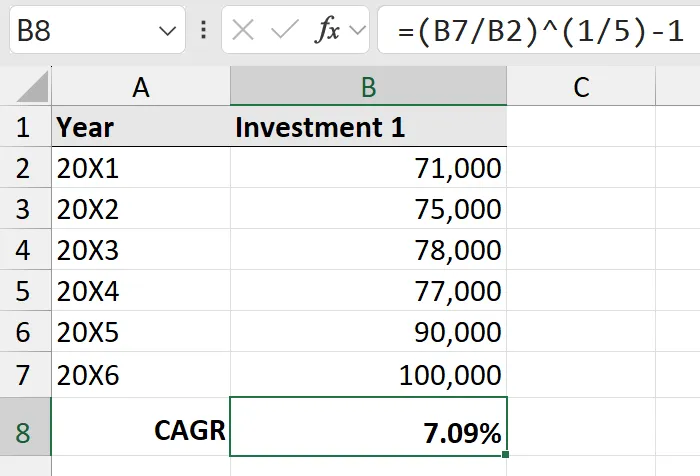
Task: Click the 'Year' header cell
Action: pos(141,126)
